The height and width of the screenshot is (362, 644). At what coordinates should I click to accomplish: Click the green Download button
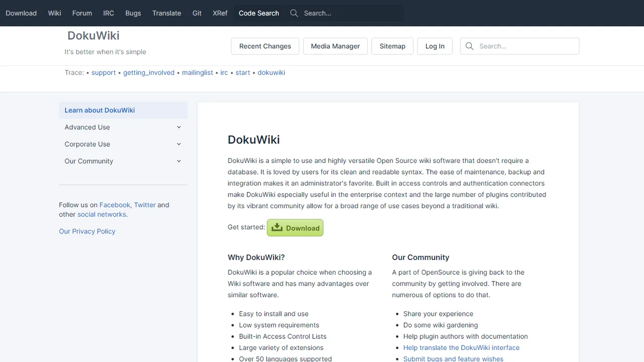point(295,228)
